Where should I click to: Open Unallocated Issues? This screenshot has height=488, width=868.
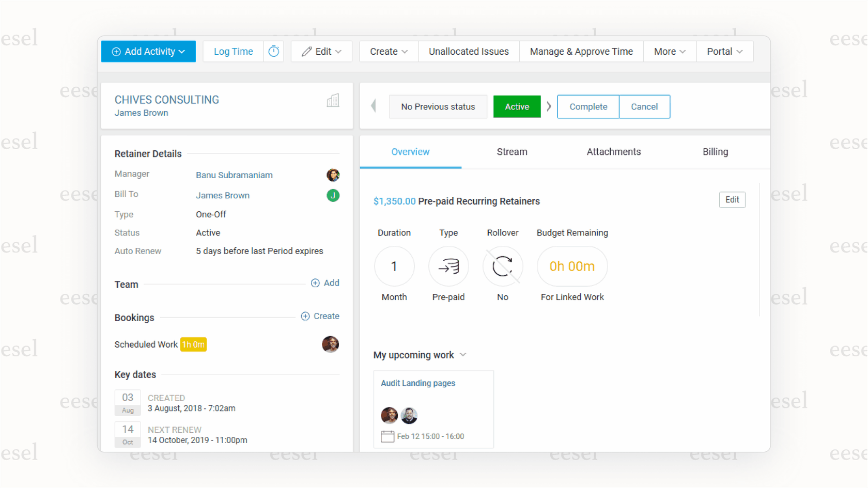(468, 51)
